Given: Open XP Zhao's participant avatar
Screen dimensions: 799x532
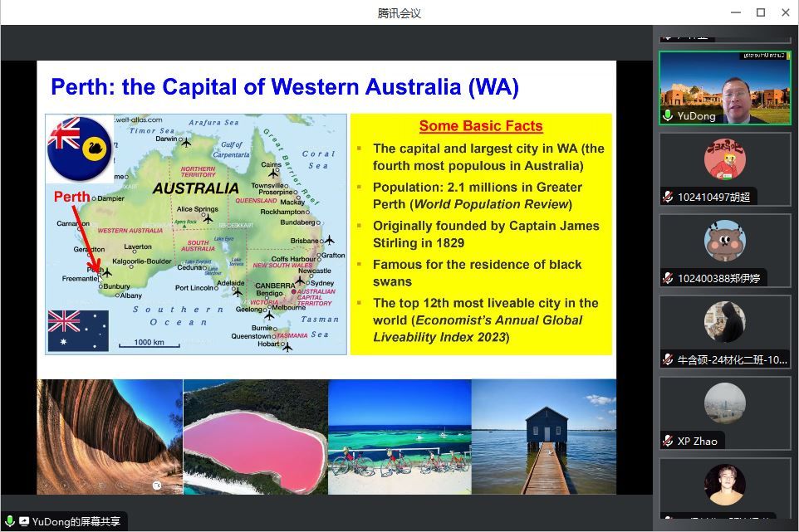Looking at the screenshot, I should point(724,404).
